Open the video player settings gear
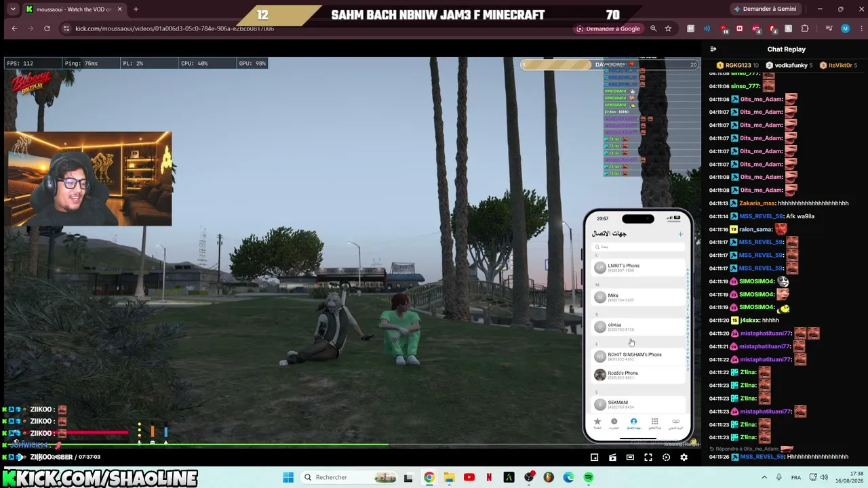Screen dimensions: 868x488 point(684,457)
